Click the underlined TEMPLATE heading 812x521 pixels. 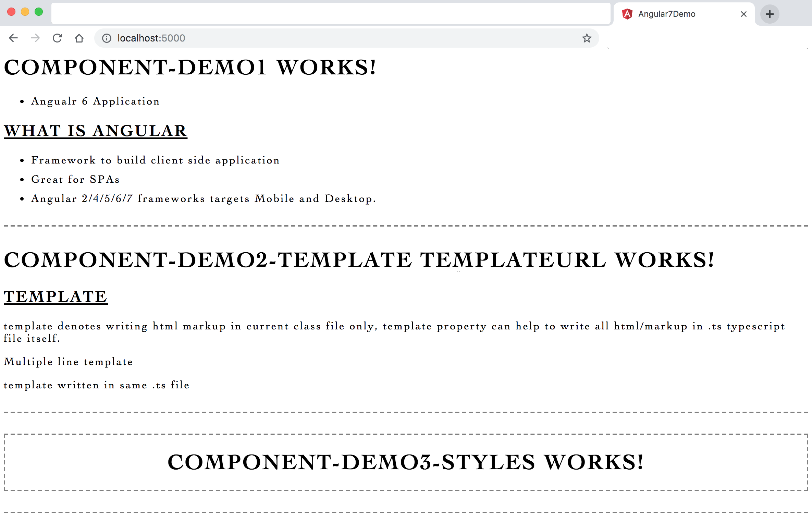tap(56, 297)
